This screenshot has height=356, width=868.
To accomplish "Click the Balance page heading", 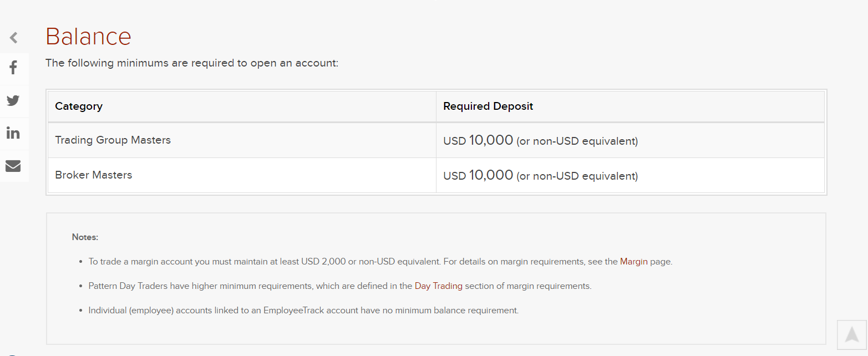I will tap(88, 37).
